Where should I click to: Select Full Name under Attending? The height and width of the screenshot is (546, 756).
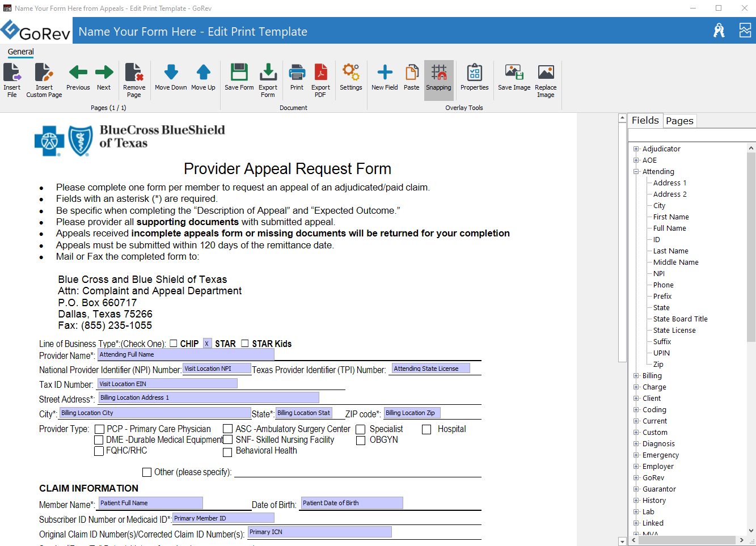click(x=669, y=228)
